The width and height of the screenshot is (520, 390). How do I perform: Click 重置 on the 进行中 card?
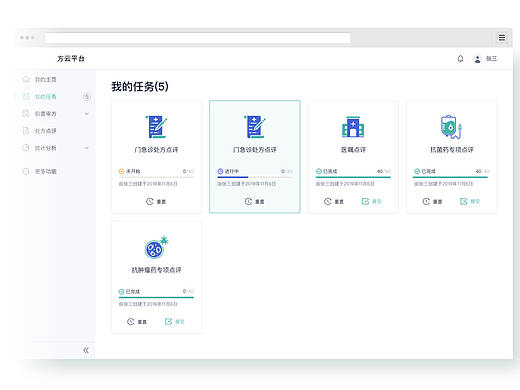254,201
